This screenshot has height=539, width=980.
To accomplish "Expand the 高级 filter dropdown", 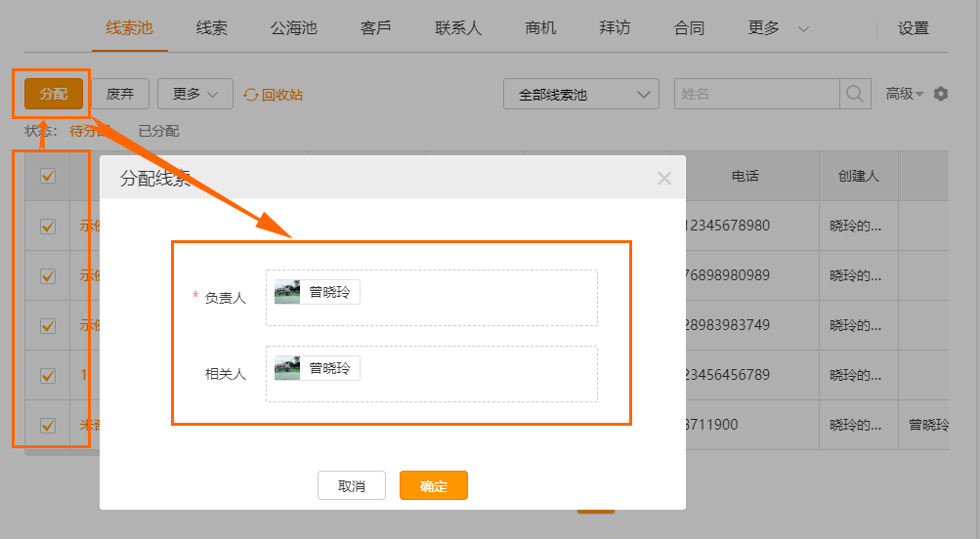I will 905,94.
